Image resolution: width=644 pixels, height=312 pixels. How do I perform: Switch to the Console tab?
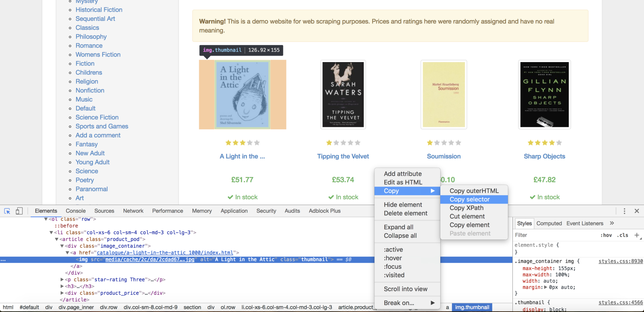pyautogui.click(x=76, y=211)
